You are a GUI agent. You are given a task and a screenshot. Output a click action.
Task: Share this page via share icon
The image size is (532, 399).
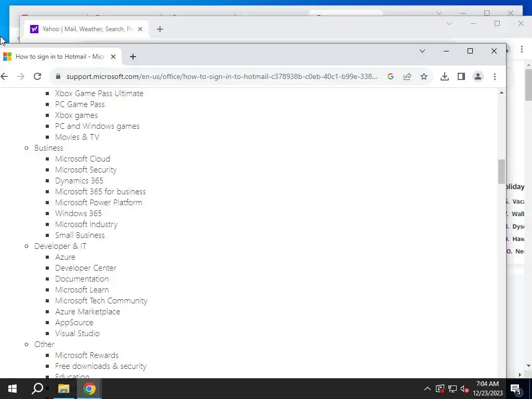pyautogui.click(x=407, y=76)
